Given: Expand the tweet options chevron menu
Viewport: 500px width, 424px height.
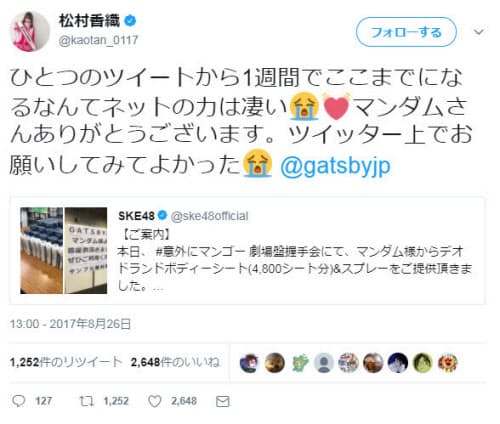Looking at the screenshot, I should coord(479,32).
